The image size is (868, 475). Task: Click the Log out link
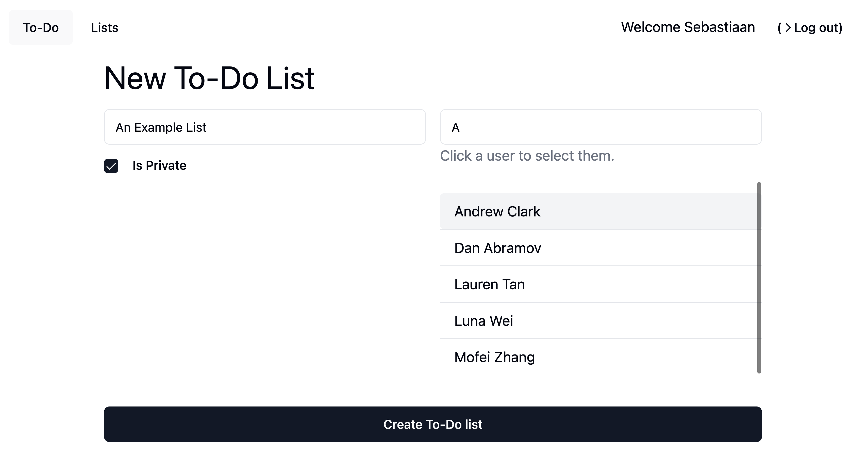tap(817, 27)
